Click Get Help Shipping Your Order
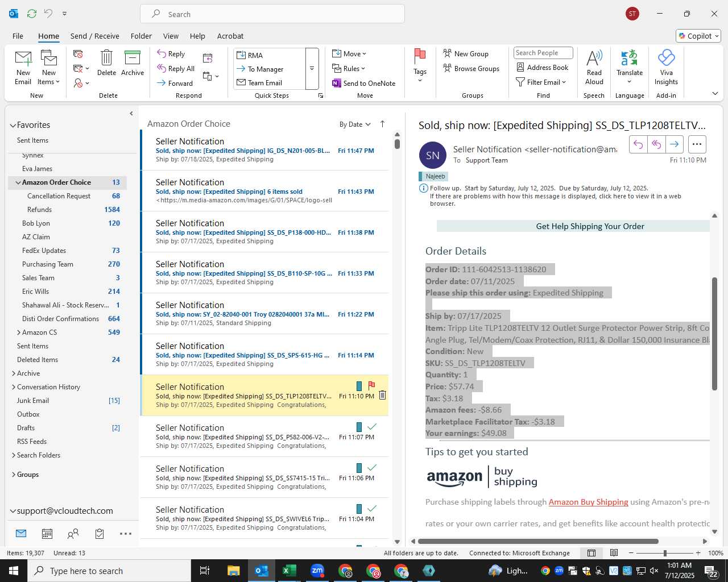728x582 pixels. click(x=590, y=226)
